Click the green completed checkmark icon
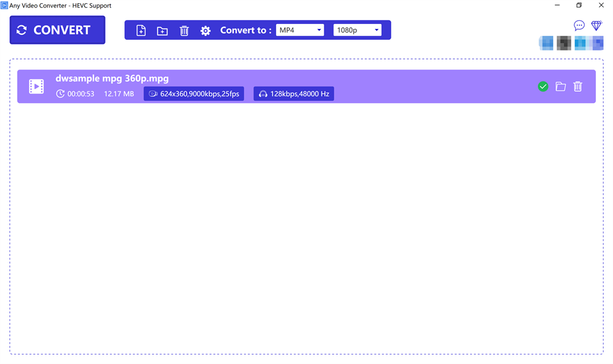The image size is (613, 364). (543, 87)
